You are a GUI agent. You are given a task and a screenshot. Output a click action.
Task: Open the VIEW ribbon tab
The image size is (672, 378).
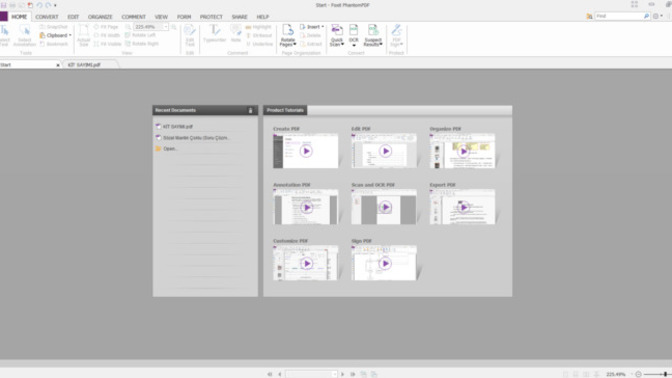click(161, 17)
